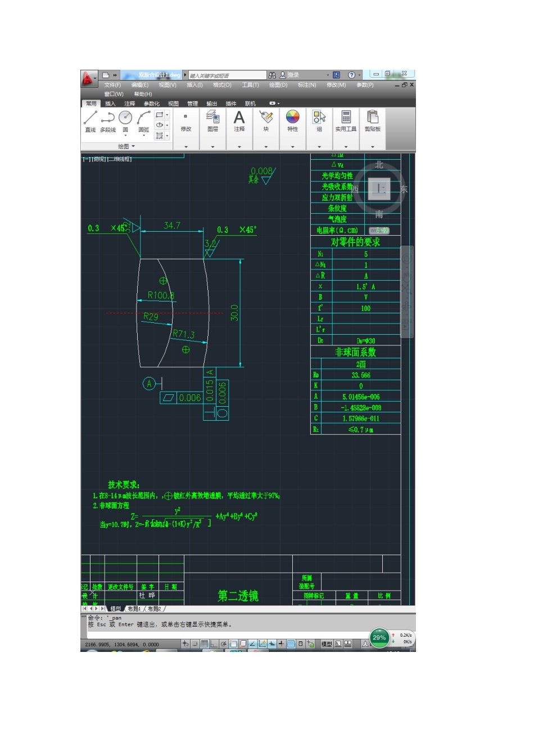
Task: Open the Block (块) panel
Action: (266, 121)
